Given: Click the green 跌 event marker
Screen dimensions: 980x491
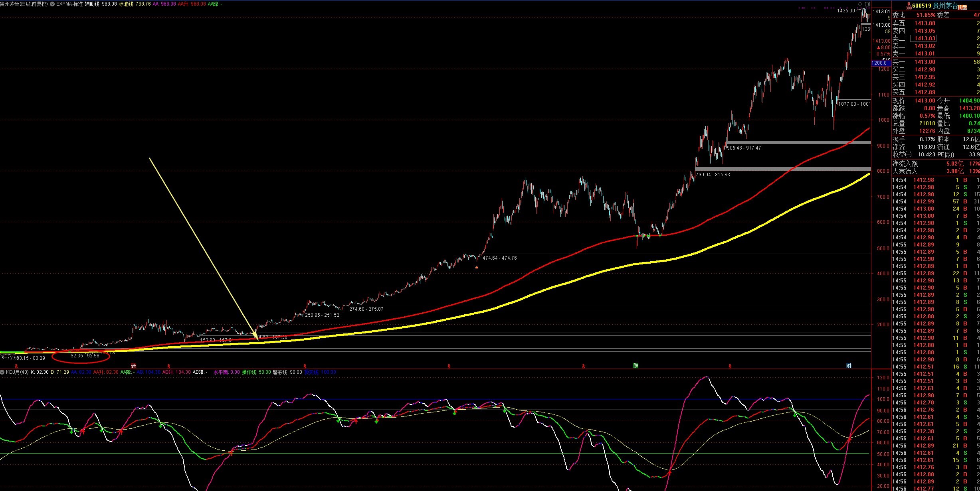Looking at the screenshot, I should click(x=636, y=365).
